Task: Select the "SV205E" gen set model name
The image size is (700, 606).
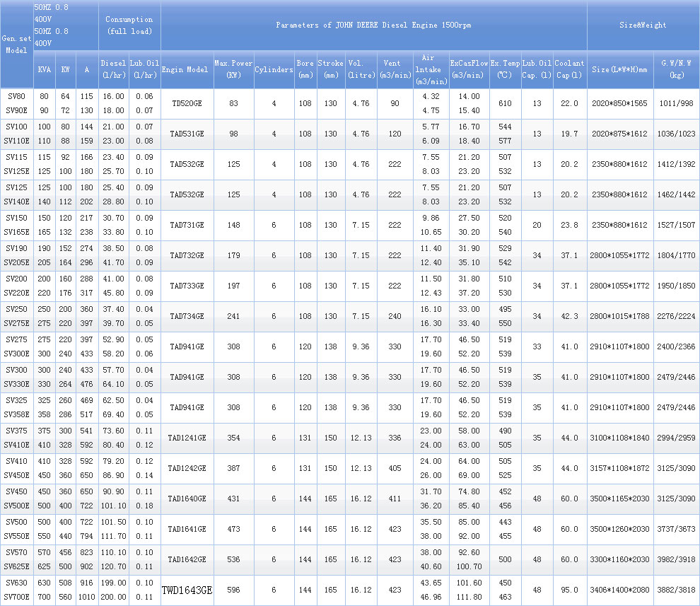Action: pos(16,262)
